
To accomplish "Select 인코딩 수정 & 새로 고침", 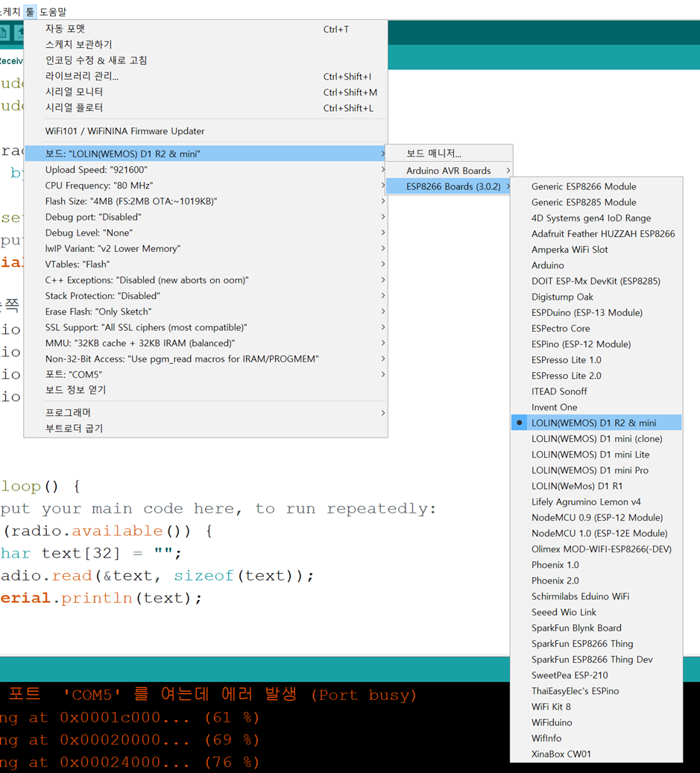I will (x=206, y=60).
